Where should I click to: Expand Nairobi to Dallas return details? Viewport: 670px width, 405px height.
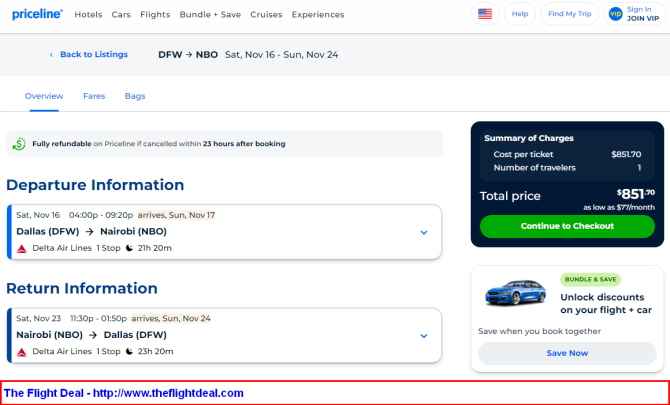pyautogui.click(x=424, y=336)
